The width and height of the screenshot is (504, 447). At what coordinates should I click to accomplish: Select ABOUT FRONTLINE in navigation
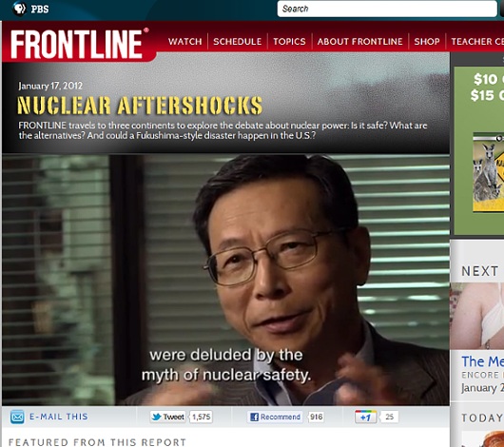[x=359, y=42]
